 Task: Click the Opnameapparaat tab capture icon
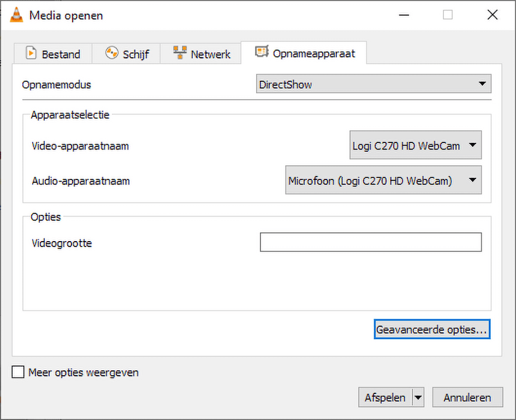pos(262,52)
